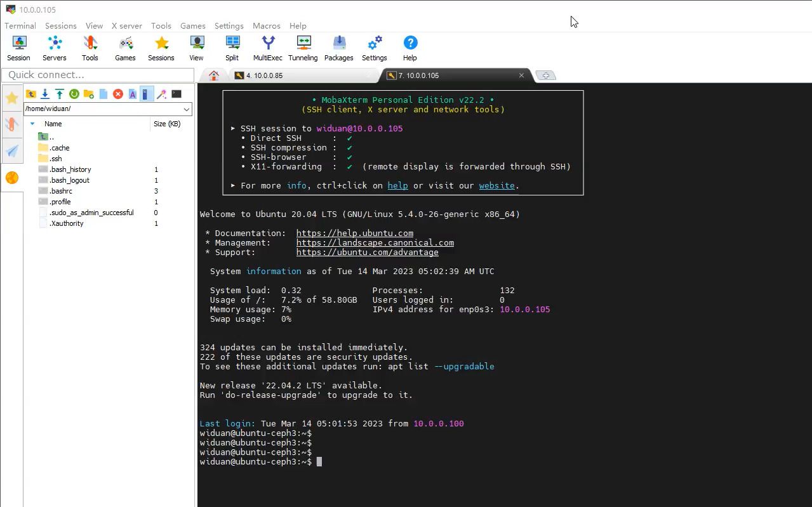This screenshot has height=507, width=812.
Task: Open the Macros paper plane sidebar tab
Action: 12,150
